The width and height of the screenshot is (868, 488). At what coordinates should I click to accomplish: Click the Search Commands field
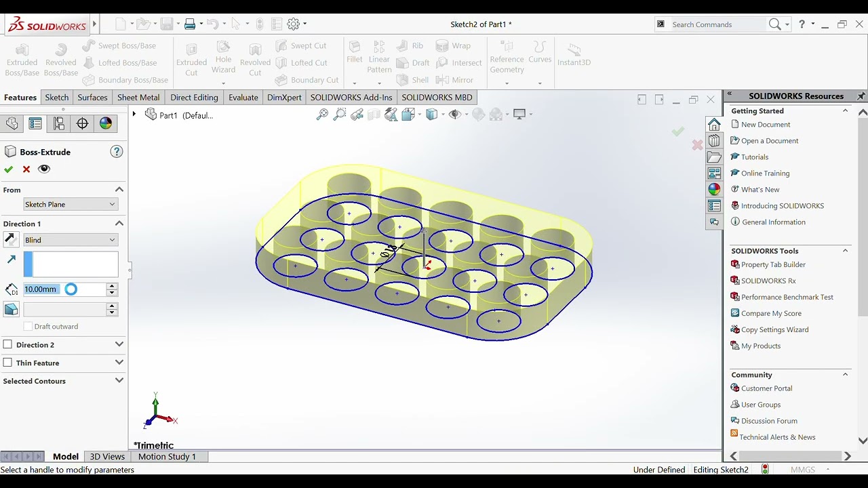[717, 24]
